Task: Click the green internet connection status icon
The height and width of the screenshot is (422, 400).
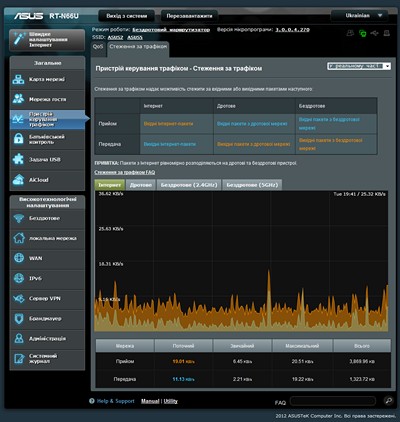Action: click(x=362, y=33)
